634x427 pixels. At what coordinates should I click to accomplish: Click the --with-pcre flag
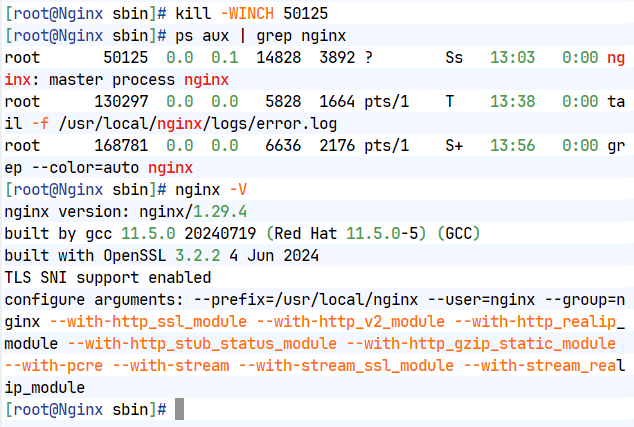click(x=54, y=366)
